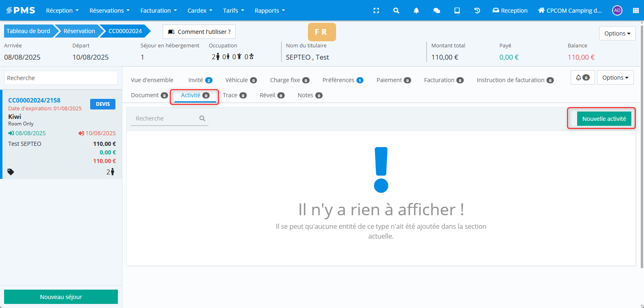Select the Paiement tab

coord(393,80)
